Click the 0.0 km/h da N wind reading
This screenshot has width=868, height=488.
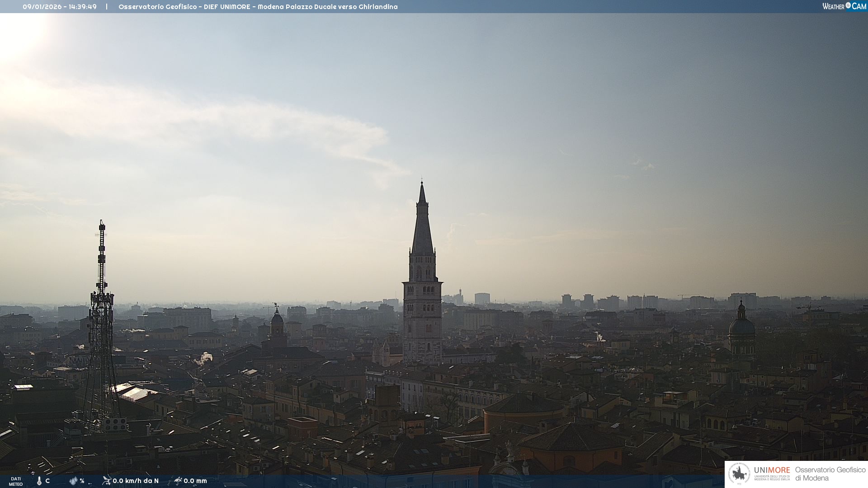(136, 481)
